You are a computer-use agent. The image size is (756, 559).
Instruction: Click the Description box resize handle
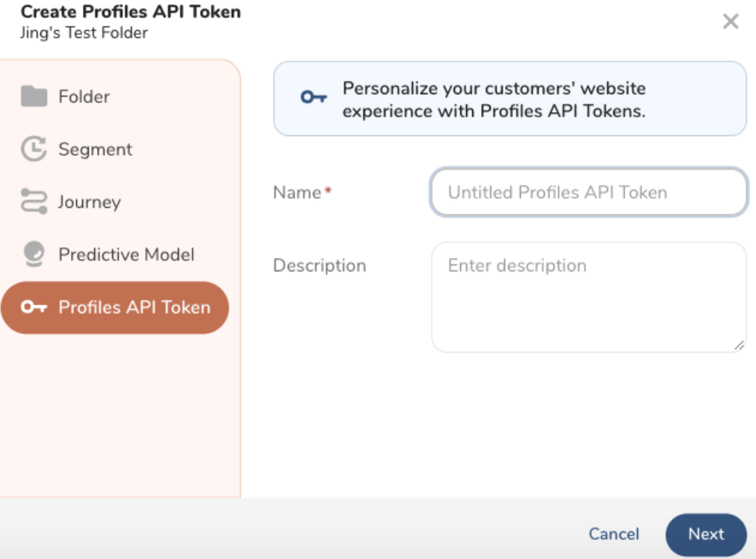click(x=740, y=345)
